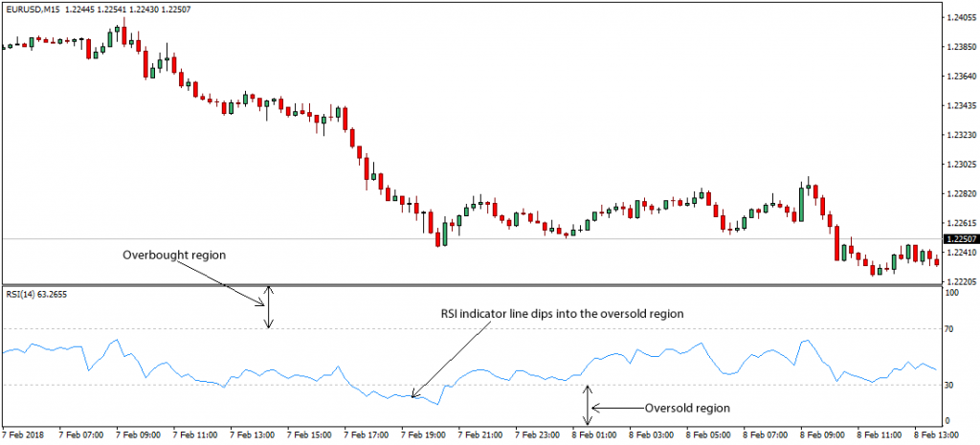Viewport: 980px width, 445px height.
Task: Click the 7 Feb 11:00 time label
Action: click(x=193, y=434)
